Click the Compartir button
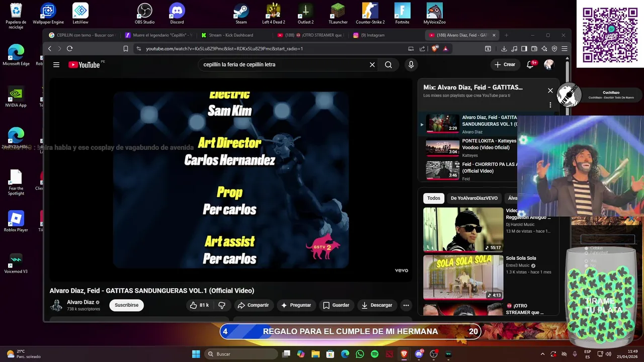Image resolution: width=644 pixels, height=362 pixels. pos(253,305)
